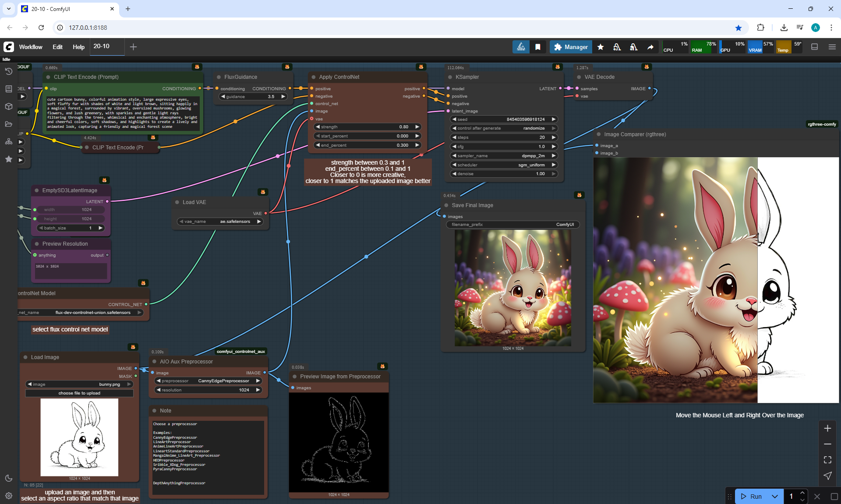
Task: Zoom in the canvas with plus icon
Action: [x=827, y=428]
